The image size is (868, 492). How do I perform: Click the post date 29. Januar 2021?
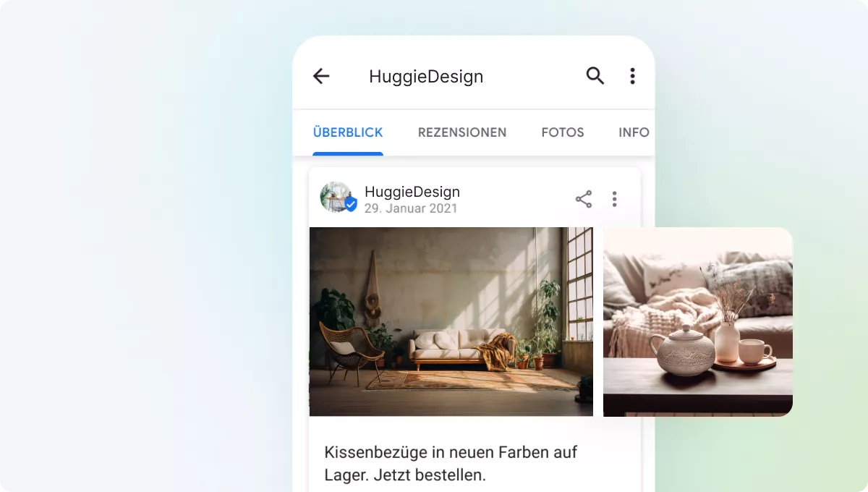coord(411,208)
